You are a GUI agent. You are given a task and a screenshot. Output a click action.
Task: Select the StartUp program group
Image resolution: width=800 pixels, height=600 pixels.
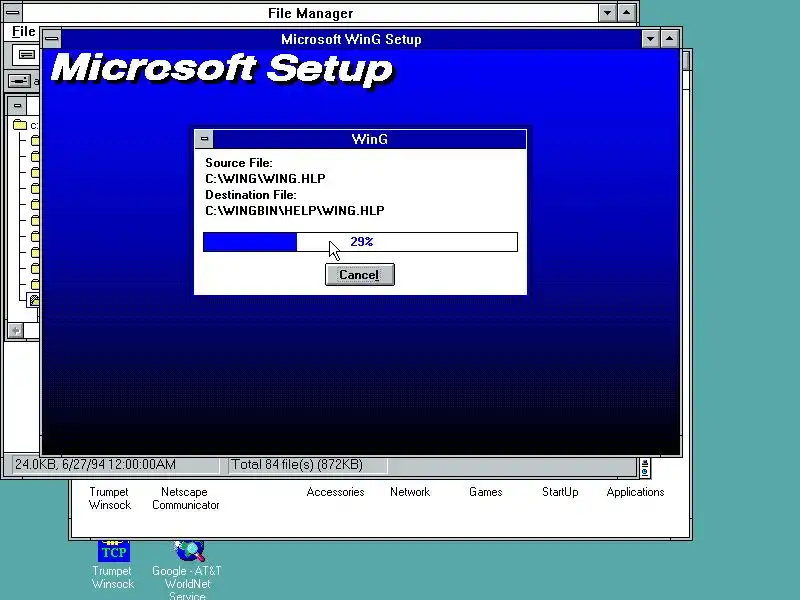coord(560,492)
